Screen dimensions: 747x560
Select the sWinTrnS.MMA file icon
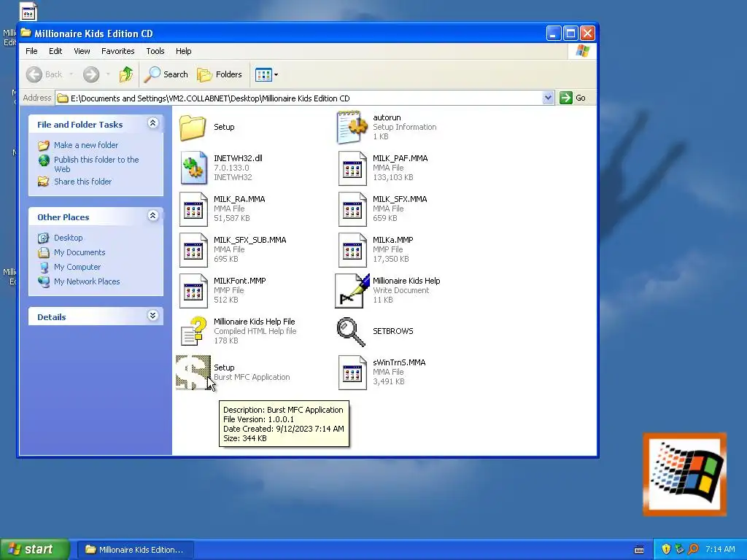352,373
